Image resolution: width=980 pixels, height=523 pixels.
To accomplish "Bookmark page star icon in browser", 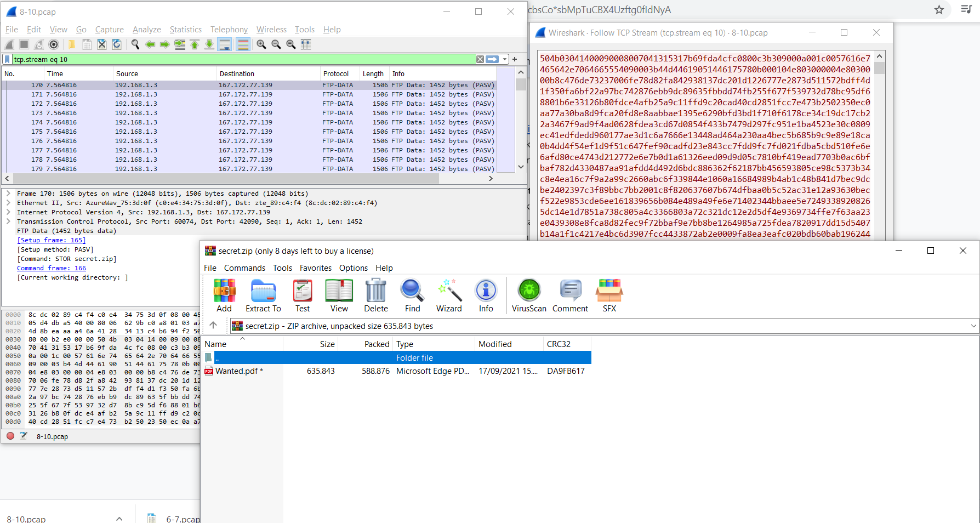I will [x=939, y=10].
